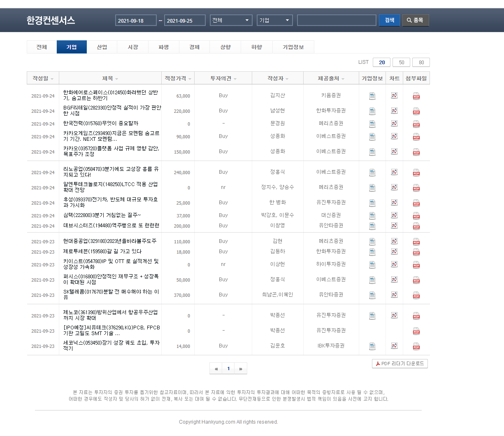Open 데브시스터즈 역주행 report title
The width and height of the screenshot is (504, 436).
pyautogui.click(x=111, y=226)
